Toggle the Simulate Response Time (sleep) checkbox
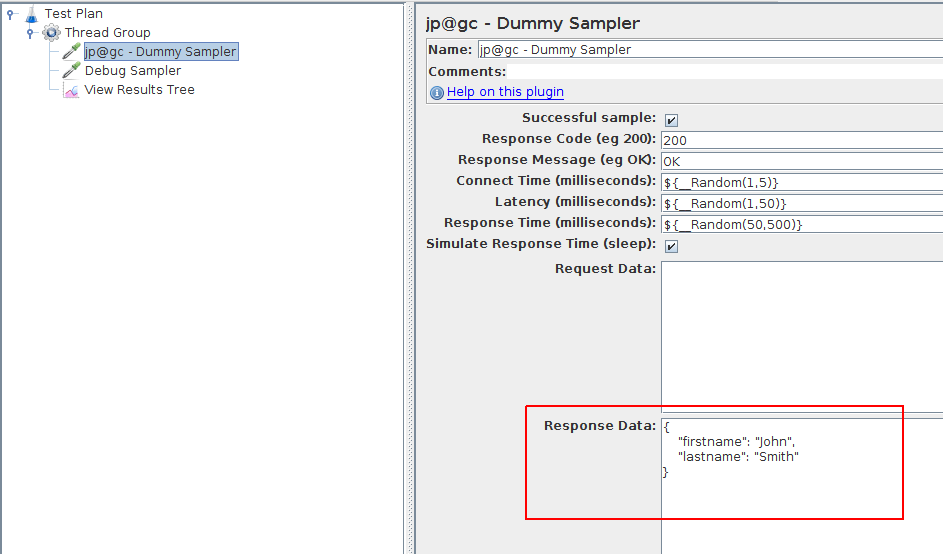Image resolution: width=943 pixels, height=554 pixels. (x=671, y=246)
